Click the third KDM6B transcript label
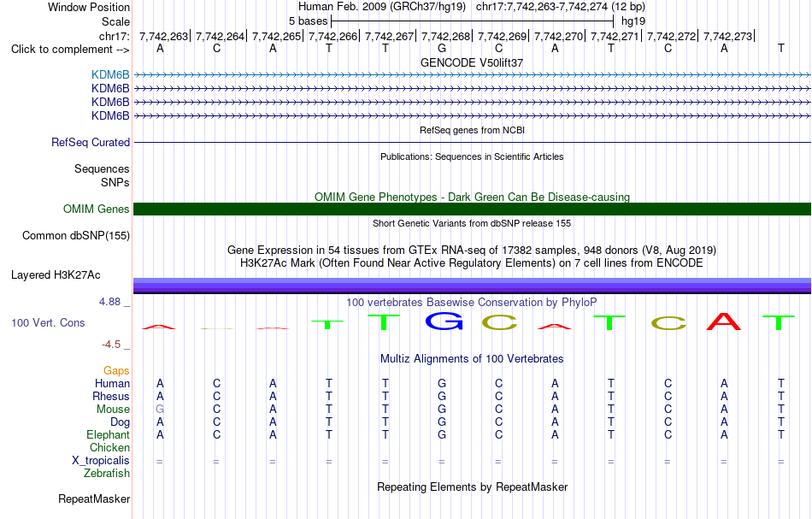812x519 pixels. (x=110, y=102)
